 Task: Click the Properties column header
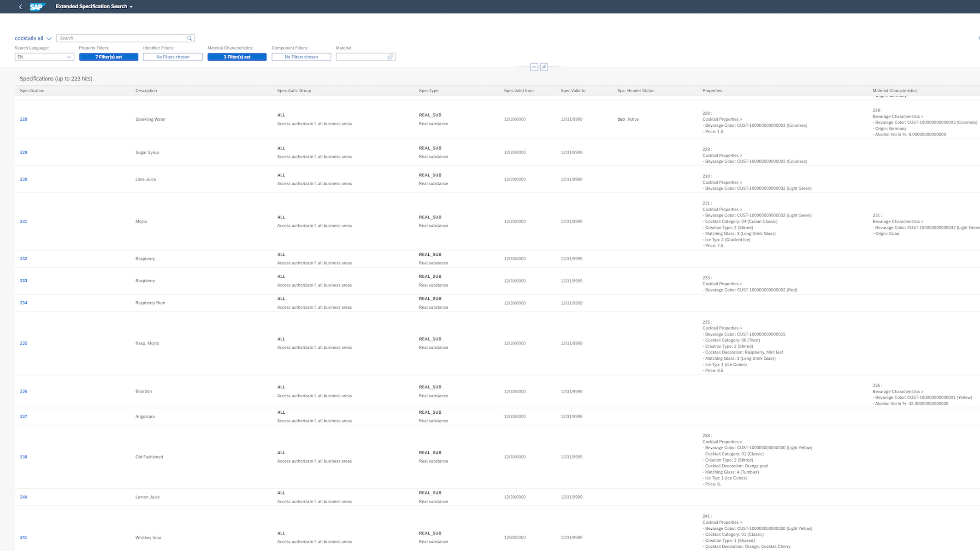point(712,91)
